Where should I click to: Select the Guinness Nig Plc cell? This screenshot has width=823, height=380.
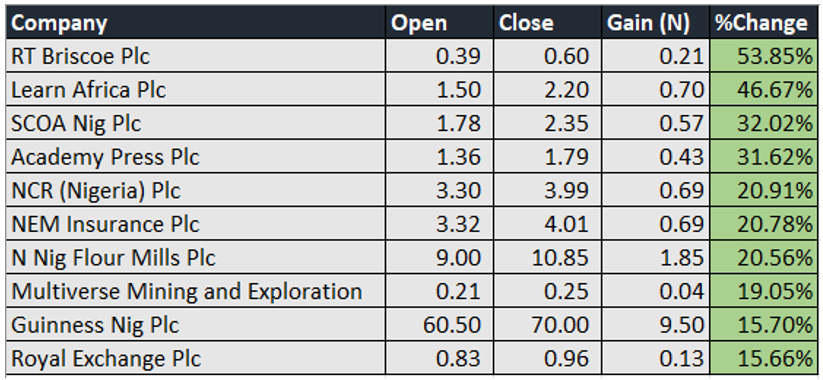[196, 324]
